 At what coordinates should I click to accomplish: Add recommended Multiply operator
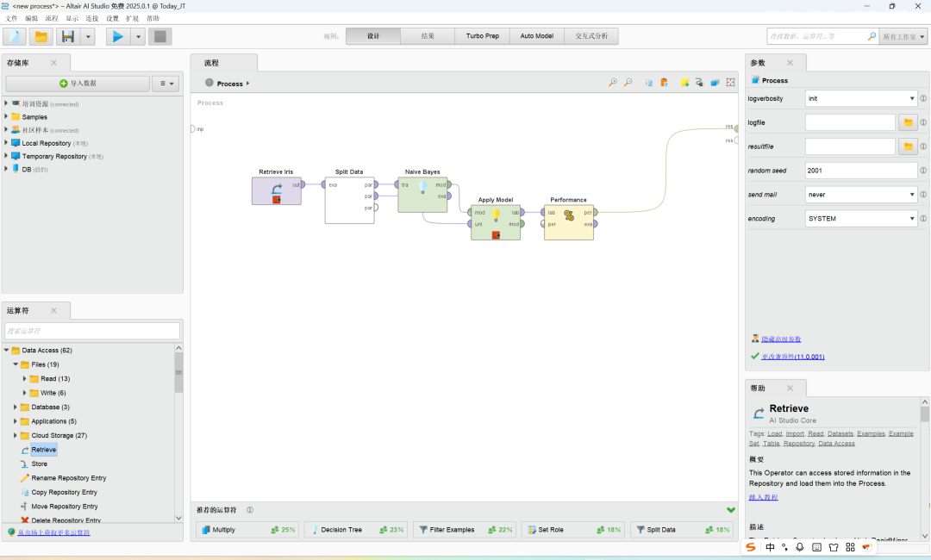pos(248,530)
